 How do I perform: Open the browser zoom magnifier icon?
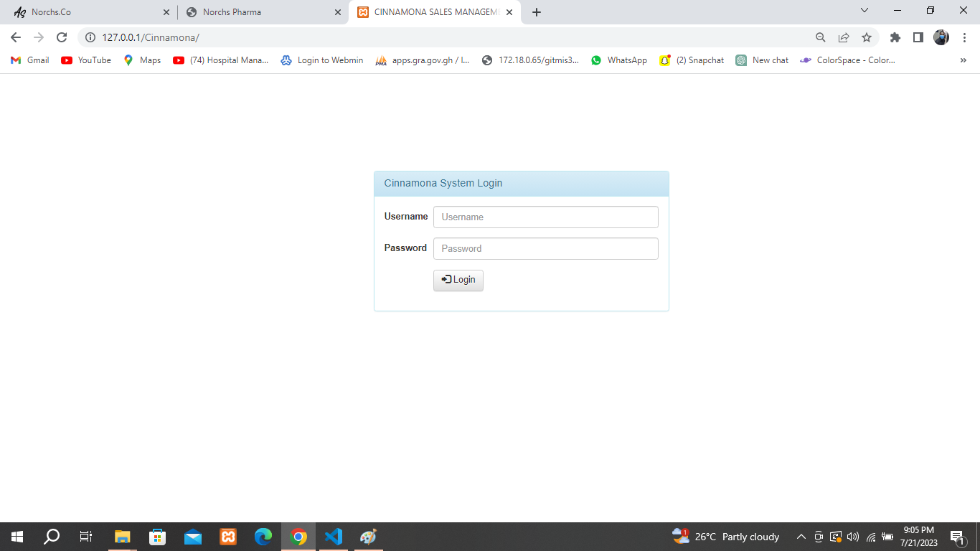pos(821,37)
